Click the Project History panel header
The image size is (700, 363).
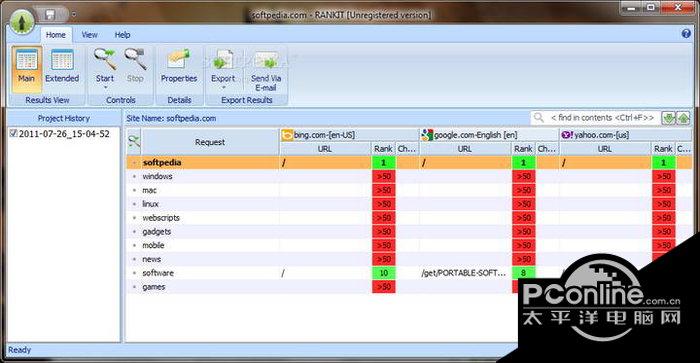(x=64, y=118)
